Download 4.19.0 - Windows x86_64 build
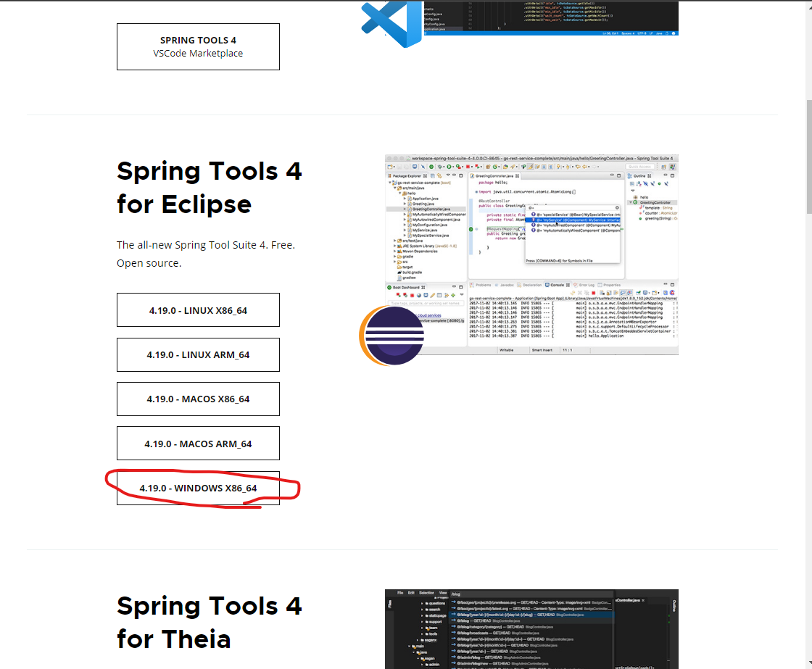The height and width of the screenshot is (669, 812). tap(198, 488)
